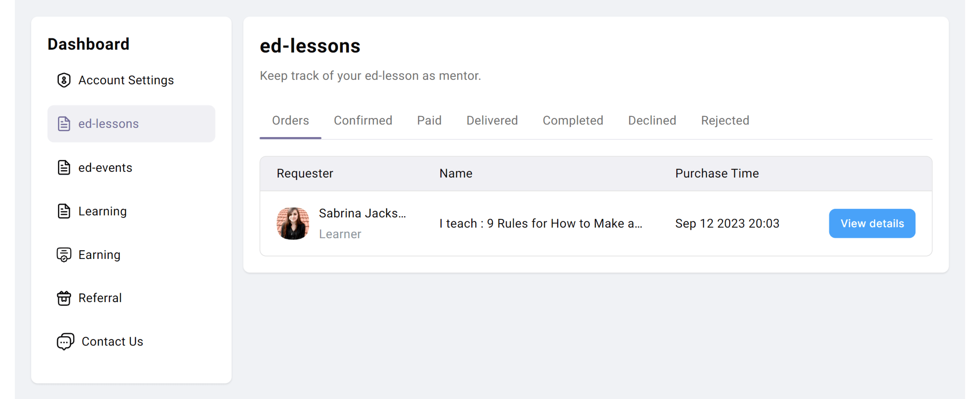The height and width of the screenshot is (399, 980).
Task: Click 'Keep track of your ed-lesson' subtitle
Action: pos(370,75)
